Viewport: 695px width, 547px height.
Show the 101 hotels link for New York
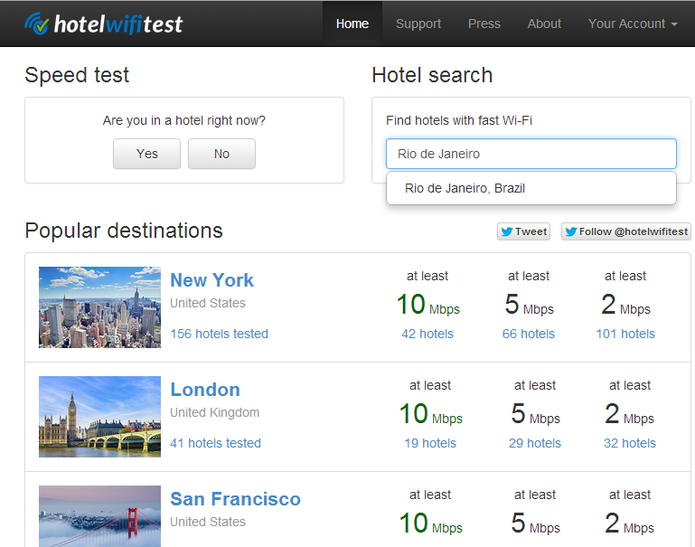click(x=625, y=333)
